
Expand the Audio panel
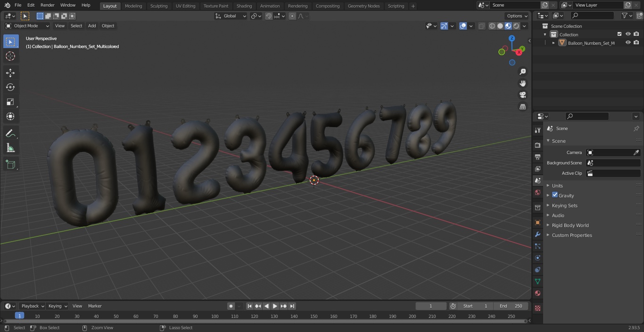[x=558, y=215]
